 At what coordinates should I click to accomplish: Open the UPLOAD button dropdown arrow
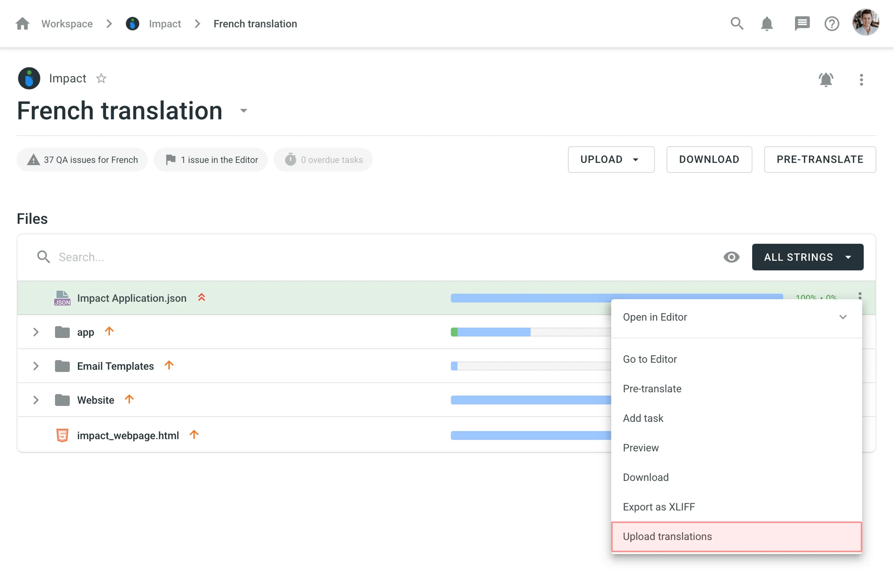click(x=636, y=159)
